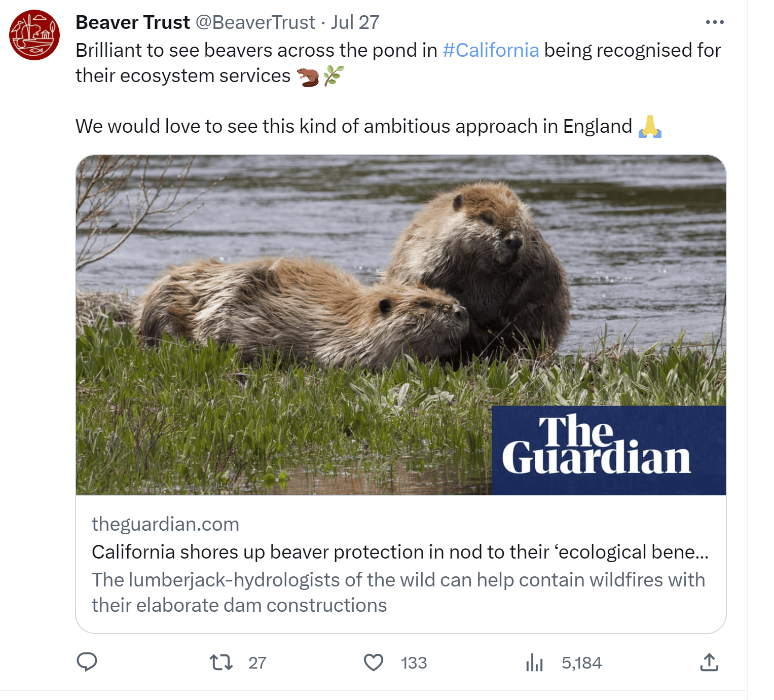The image size is (774, 700).
Task: Open the #California hashtag link
Action: [x=490, y=50]
